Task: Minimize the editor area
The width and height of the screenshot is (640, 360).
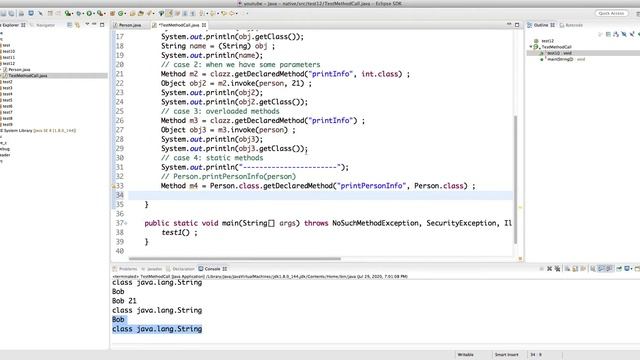Action: [509, 24]
